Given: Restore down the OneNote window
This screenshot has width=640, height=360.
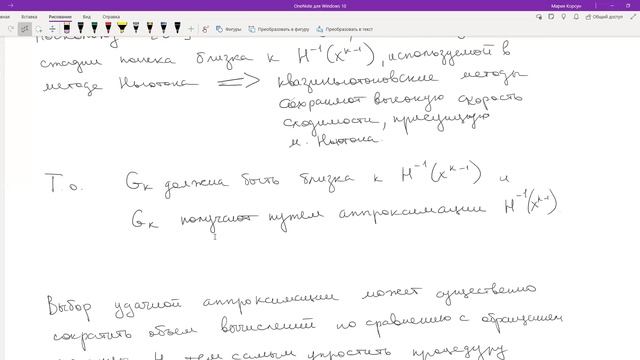Looking at the screenshot, I should coord(628,6).
